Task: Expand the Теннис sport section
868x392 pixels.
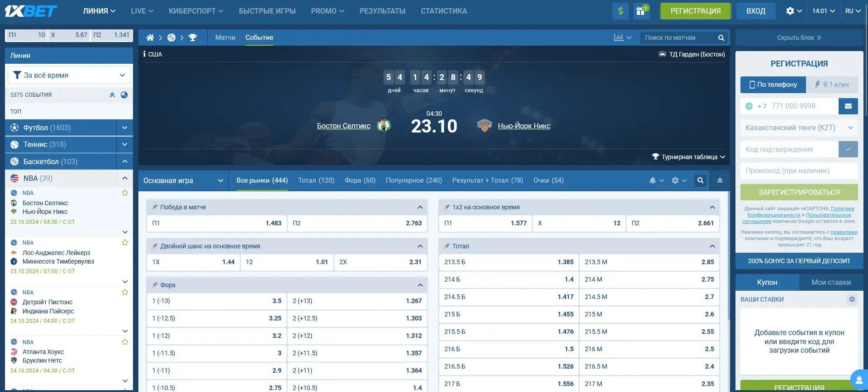Action: point(124,144)
